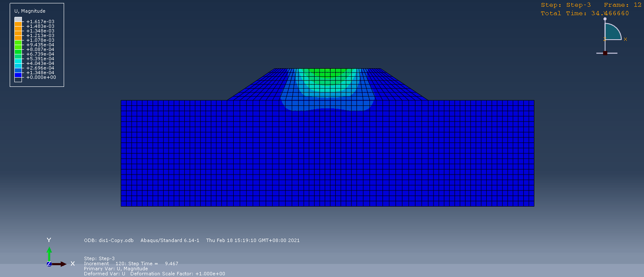Click the green Y axis arrow of the view triad

49,253
